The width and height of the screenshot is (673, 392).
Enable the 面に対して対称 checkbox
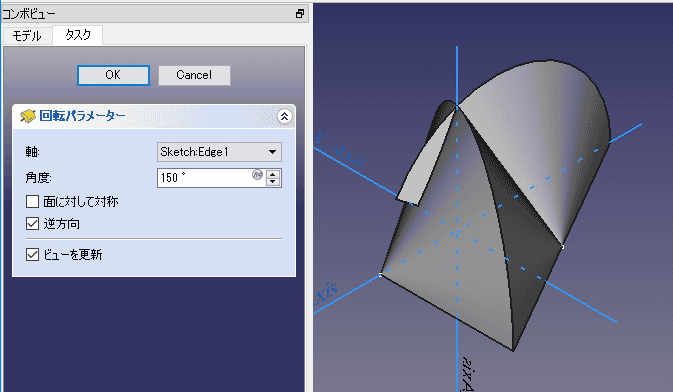tap(33, 201)
